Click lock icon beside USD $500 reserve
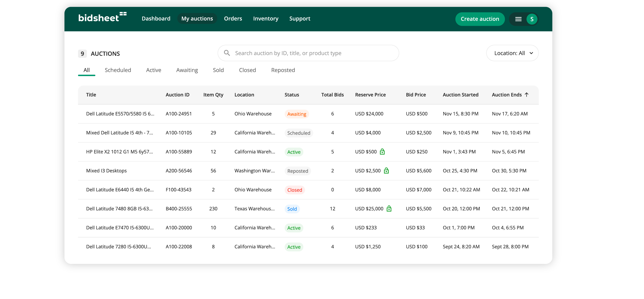Image resolution: width=644 pixels, height=299 pixels. coord(382,152)
